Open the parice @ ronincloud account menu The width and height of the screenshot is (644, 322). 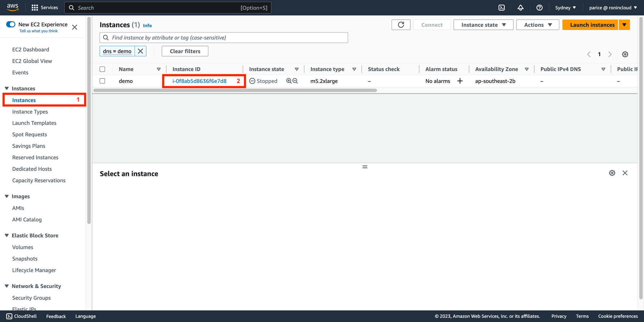613,8
